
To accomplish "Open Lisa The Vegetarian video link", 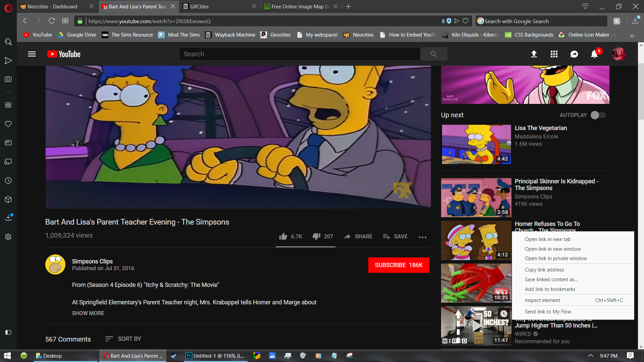I will pos(541,128).
